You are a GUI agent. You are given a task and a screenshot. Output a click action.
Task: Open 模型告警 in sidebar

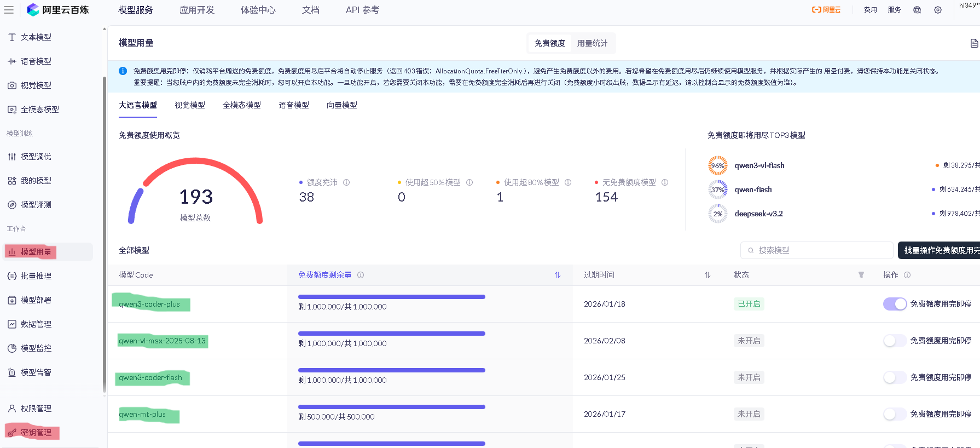tap(36, 372)
